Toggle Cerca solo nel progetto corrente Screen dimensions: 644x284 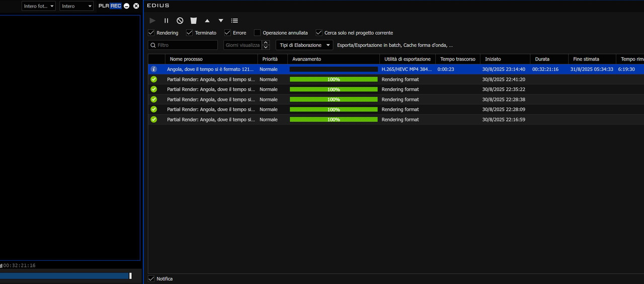[318, 33]
